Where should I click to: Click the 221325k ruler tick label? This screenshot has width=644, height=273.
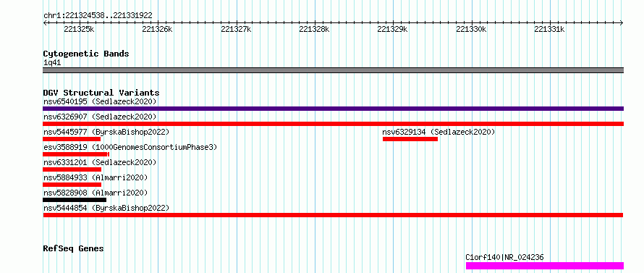point(80,29)
